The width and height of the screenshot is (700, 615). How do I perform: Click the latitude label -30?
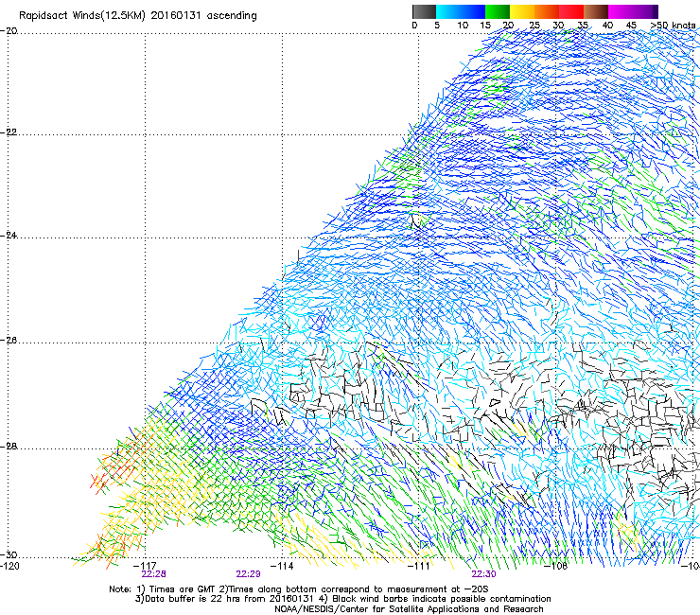[x=9, y=554]
